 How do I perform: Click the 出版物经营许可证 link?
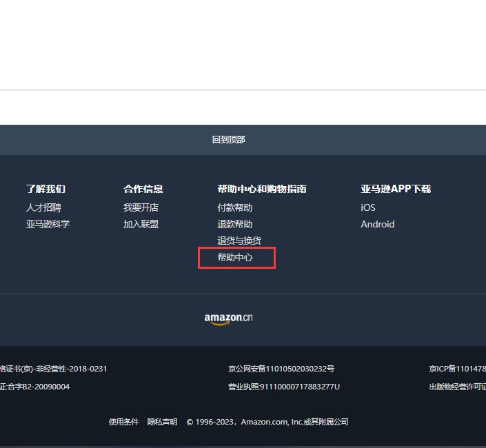pyautogui.click(x=458, y=387)
